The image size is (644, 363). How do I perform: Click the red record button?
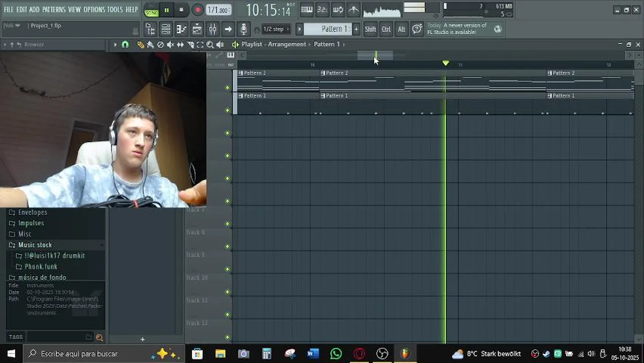[x=198, y=10]
